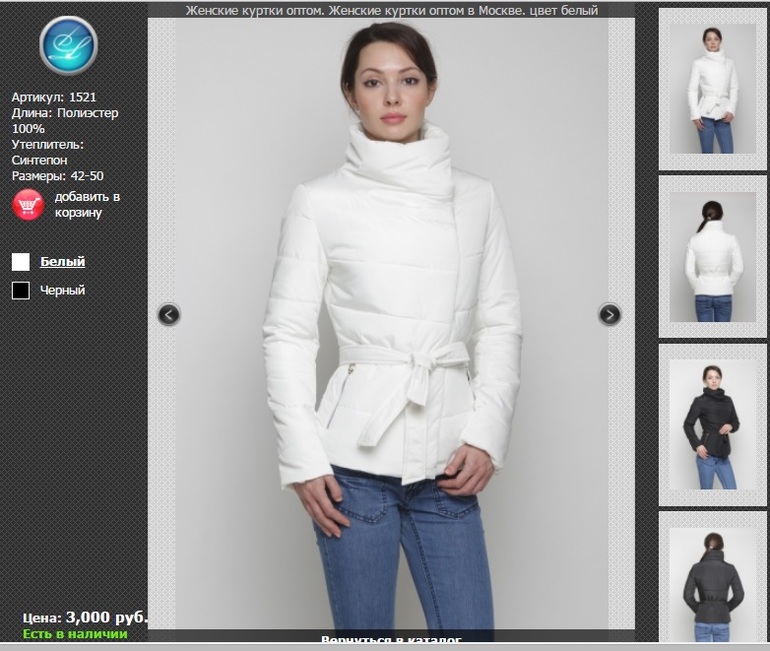The width and height of the screenshot is (770, 651).
Task: Click the red shopping cart icon
Action: [x=28, y=204]
